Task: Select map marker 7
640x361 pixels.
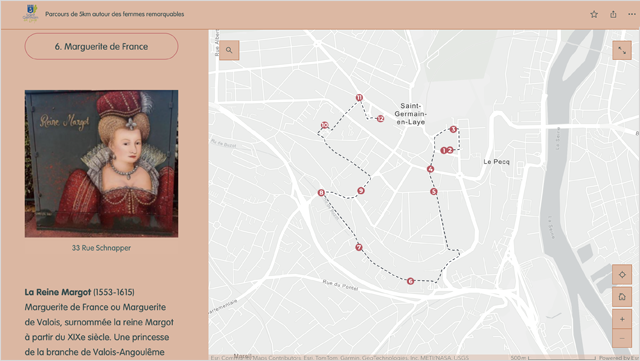Action: point(359,247)
